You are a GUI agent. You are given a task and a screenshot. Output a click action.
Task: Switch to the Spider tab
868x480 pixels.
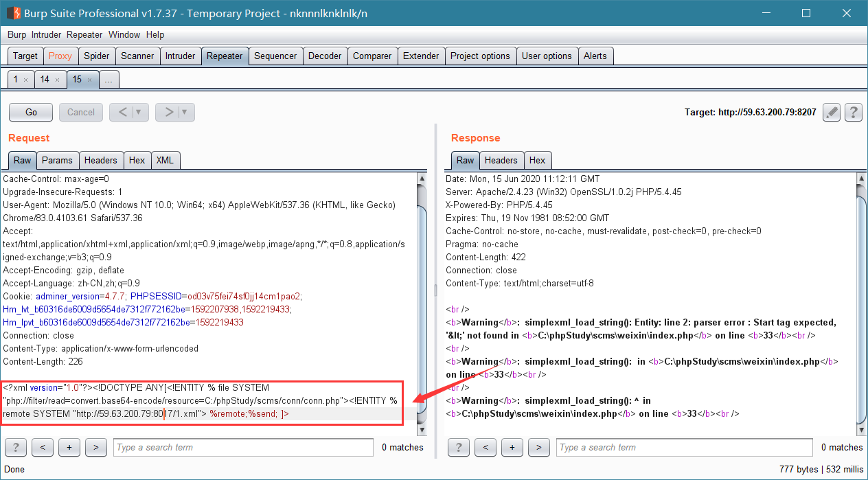pos(97,56)
